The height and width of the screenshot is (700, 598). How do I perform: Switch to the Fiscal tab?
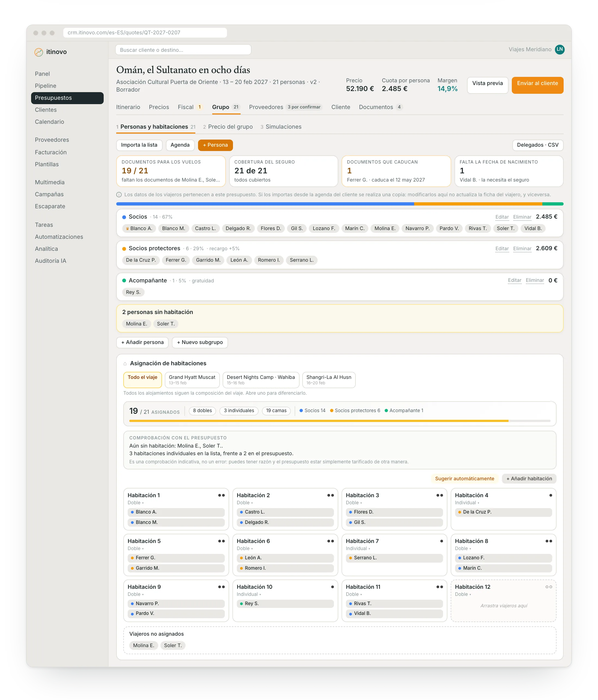tap(190, 107)
